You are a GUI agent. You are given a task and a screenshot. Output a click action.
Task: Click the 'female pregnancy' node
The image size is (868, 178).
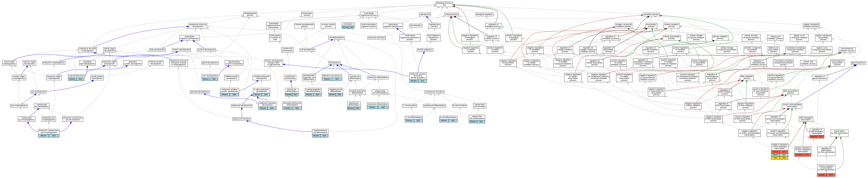click(425, 50)
